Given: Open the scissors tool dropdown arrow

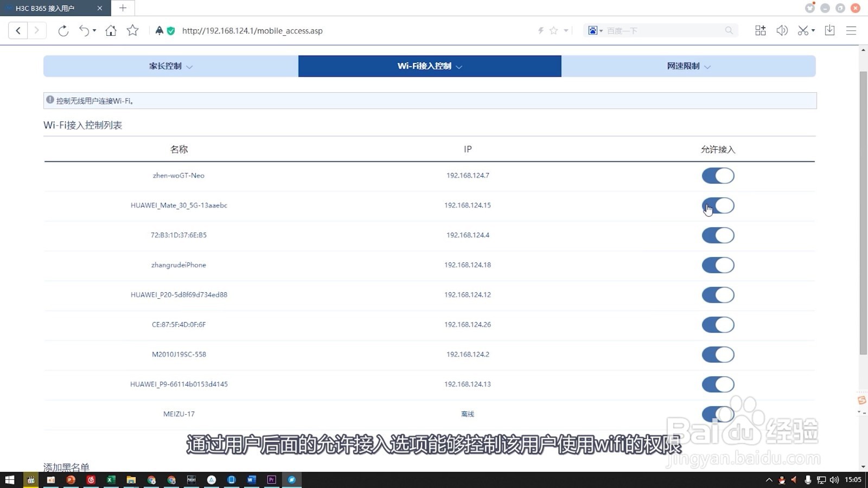Looking at the screenshot, I should [813, 31].
